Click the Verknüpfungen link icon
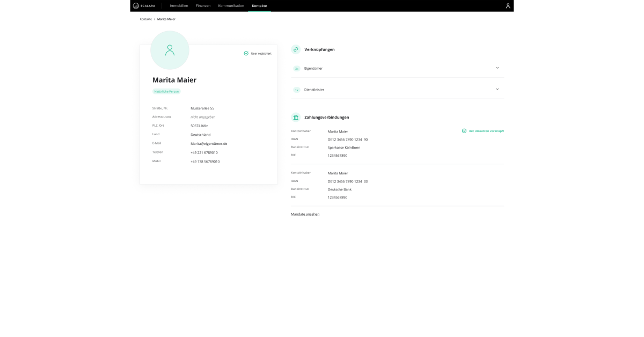This screenshot has height=337, width=644. click(x=296, y=49)
